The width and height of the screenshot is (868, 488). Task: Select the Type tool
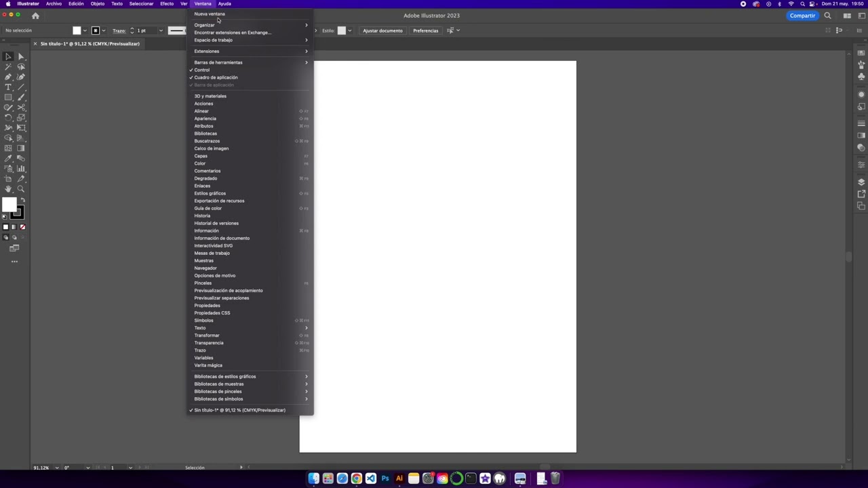(8, 87)
